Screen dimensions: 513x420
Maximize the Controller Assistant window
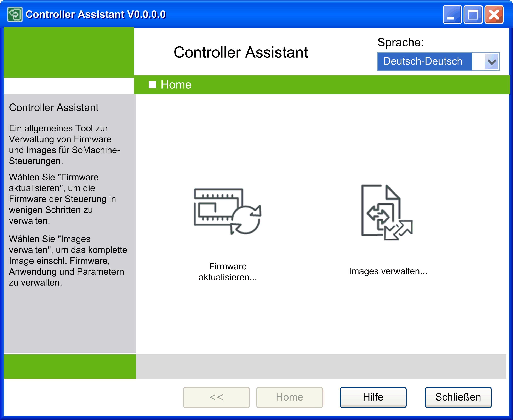click(x=473, y=15)
